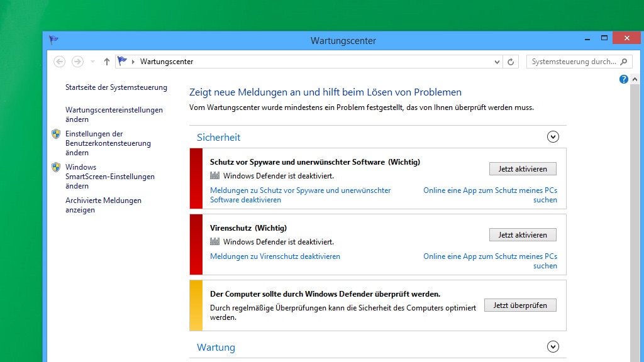This screenshot has height=362, width=644.
Task: Maximize the Wartungscenter window
Action: (x=604, y=38)
